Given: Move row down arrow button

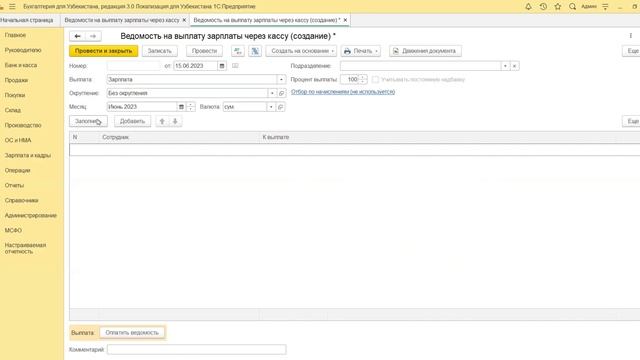Looking at the screenshot, I should coord(175,121).
